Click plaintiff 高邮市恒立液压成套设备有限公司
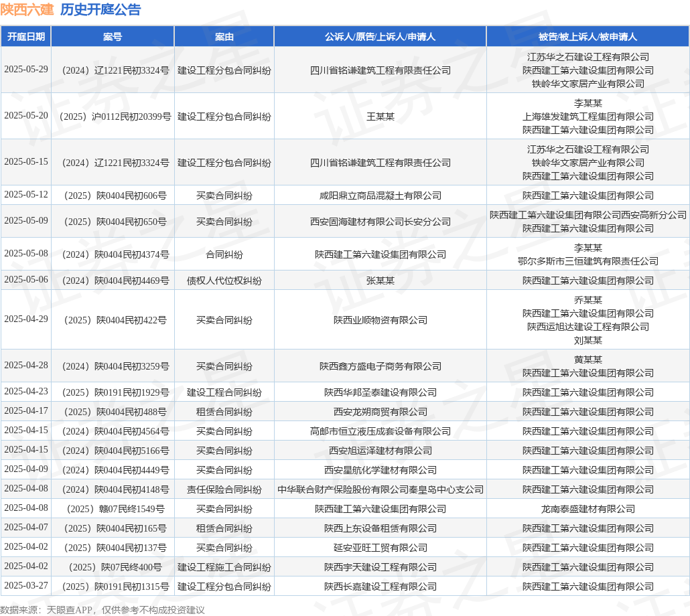690x616 pixels. coord(381,431)
